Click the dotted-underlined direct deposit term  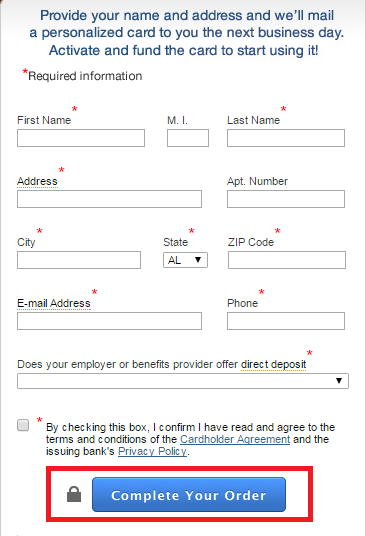point(273,364)
